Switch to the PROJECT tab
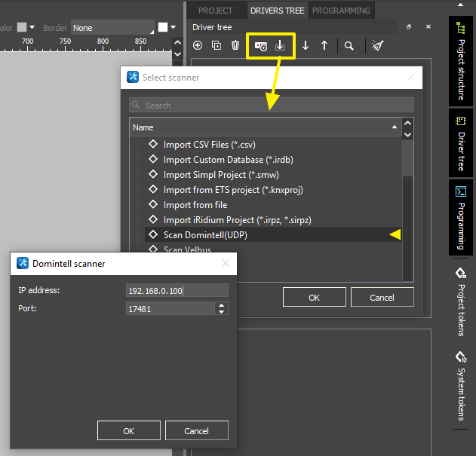Image resolution: width=476 pixels, height=456 pixels. click(x=216, y=11)
